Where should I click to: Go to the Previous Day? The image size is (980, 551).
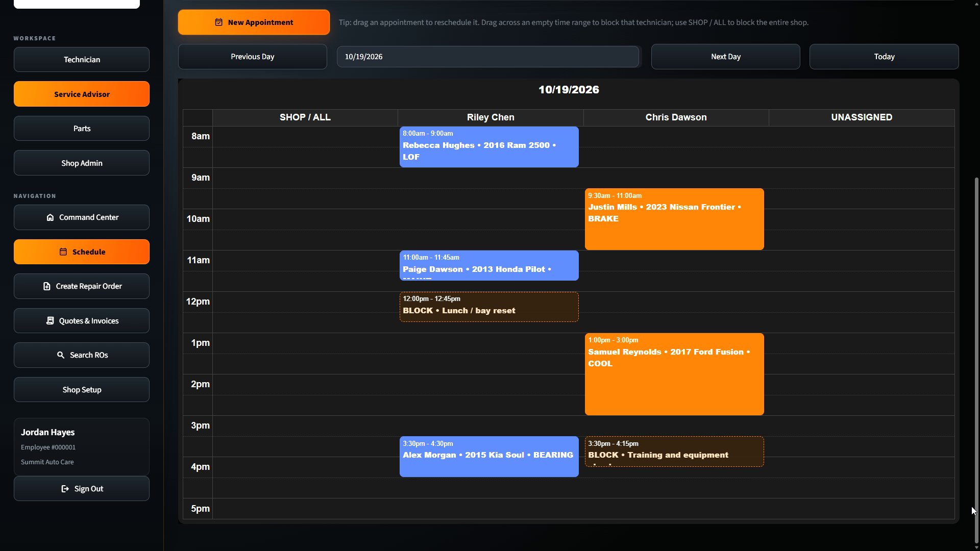click(253, 57)
